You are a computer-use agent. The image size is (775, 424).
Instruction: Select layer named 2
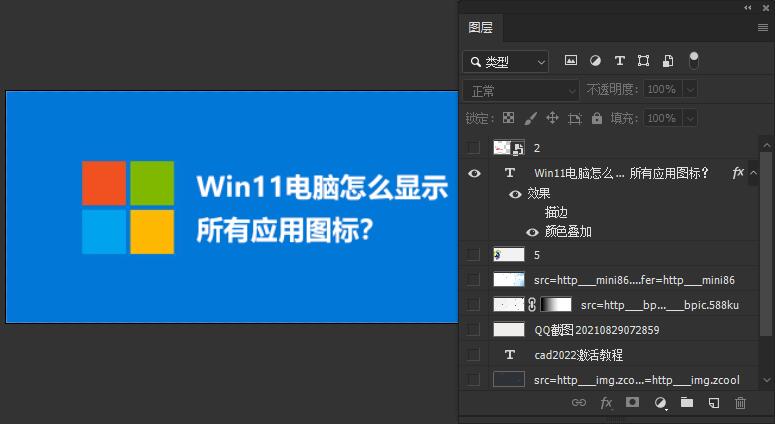537,148
